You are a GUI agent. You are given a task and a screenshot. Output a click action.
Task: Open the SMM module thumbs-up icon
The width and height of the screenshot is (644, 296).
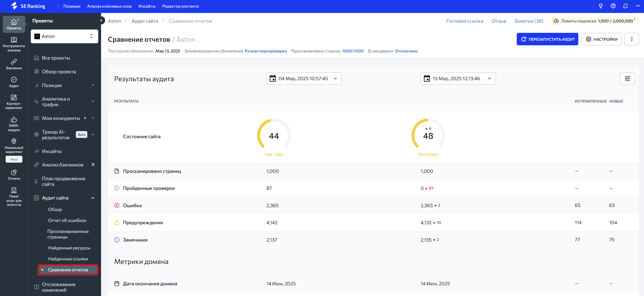[x=14, y=124]
